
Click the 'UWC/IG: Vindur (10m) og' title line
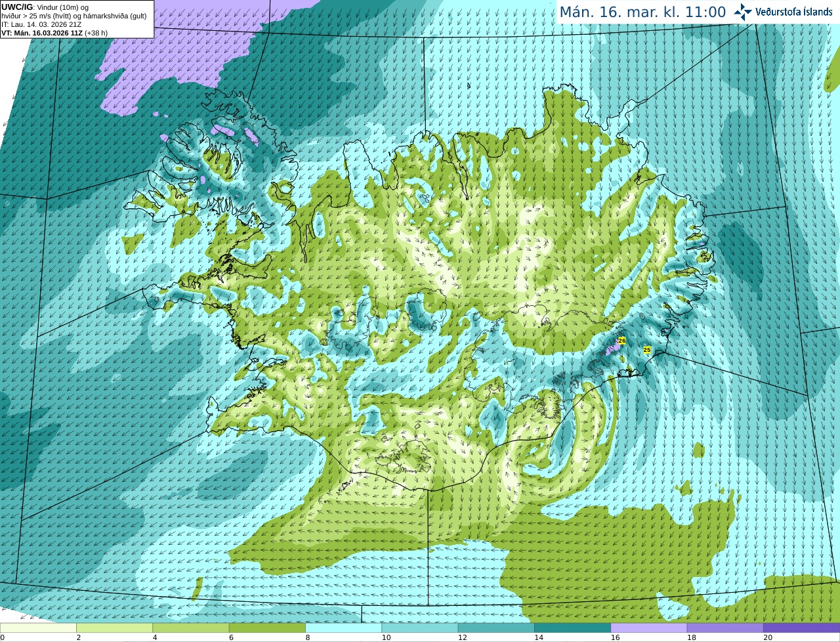coord(45,7)
